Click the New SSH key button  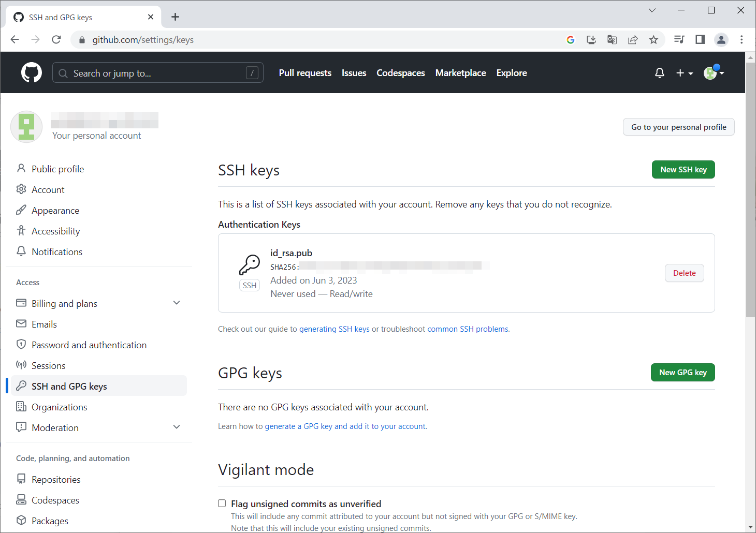click(x=683, y=170)
